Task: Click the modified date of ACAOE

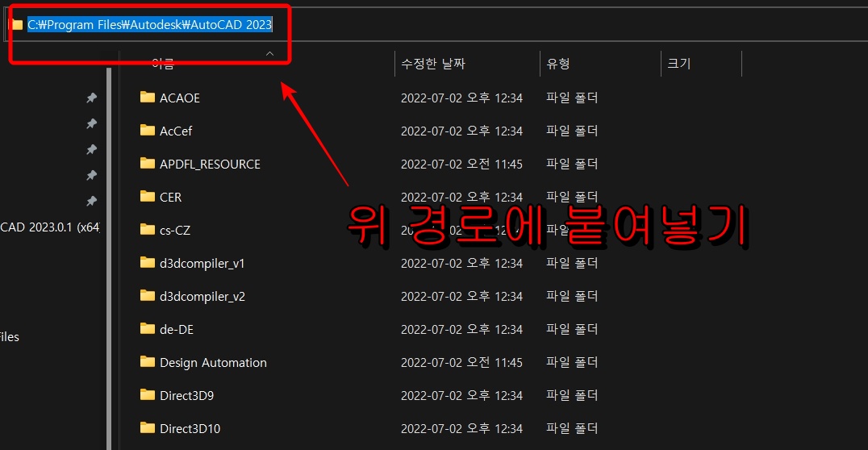Action: pos(461,98)
